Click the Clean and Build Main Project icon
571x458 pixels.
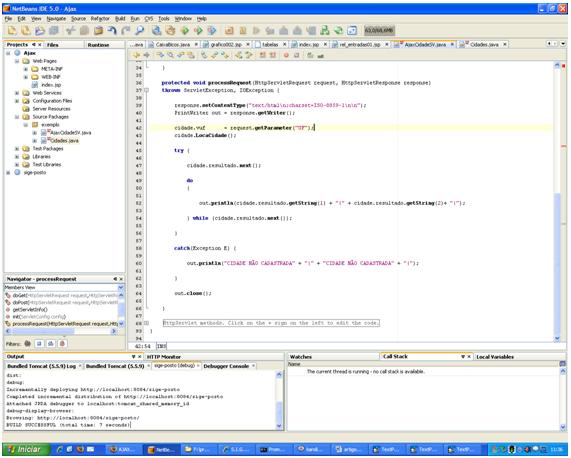[x=170, y=31]
